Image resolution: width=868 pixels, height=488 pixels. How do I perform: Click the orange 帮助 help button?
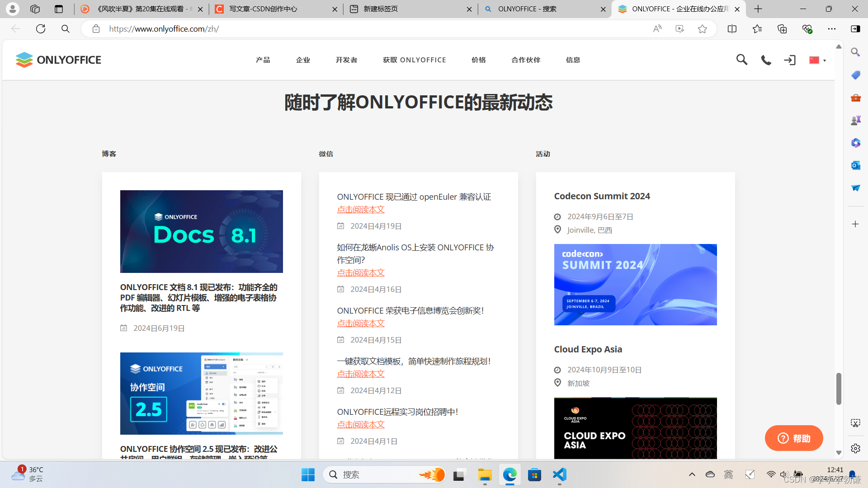[x=794, y=438]
